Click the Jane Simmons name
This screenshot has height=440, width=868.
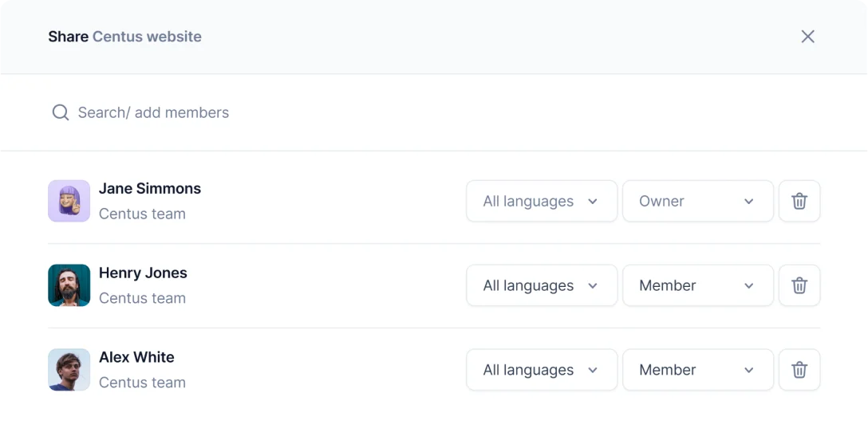pyautogui.click(x=150, y=189)
